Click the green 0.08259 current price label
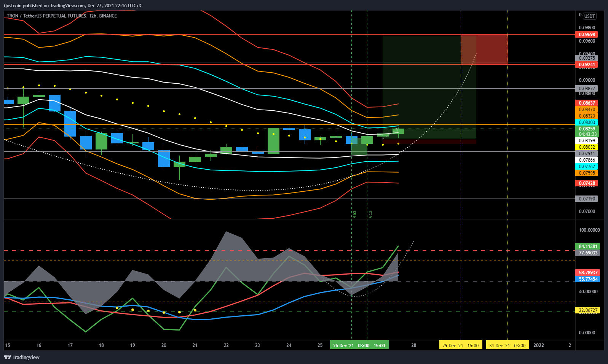608x364 pixels. point(587,129)
